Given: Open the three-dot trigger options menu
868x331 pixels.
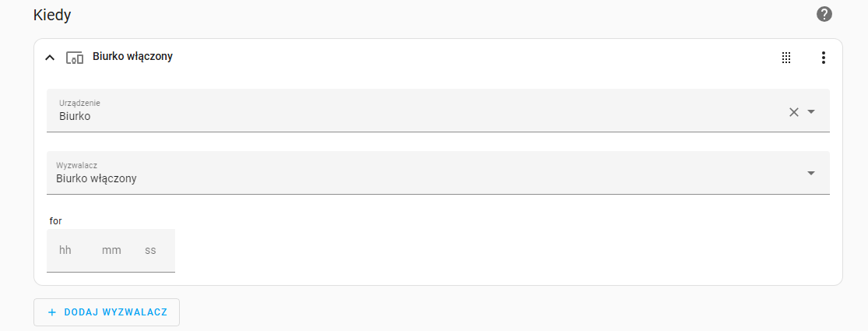Looking at the screenshot, I should click(x=823, y=58).
